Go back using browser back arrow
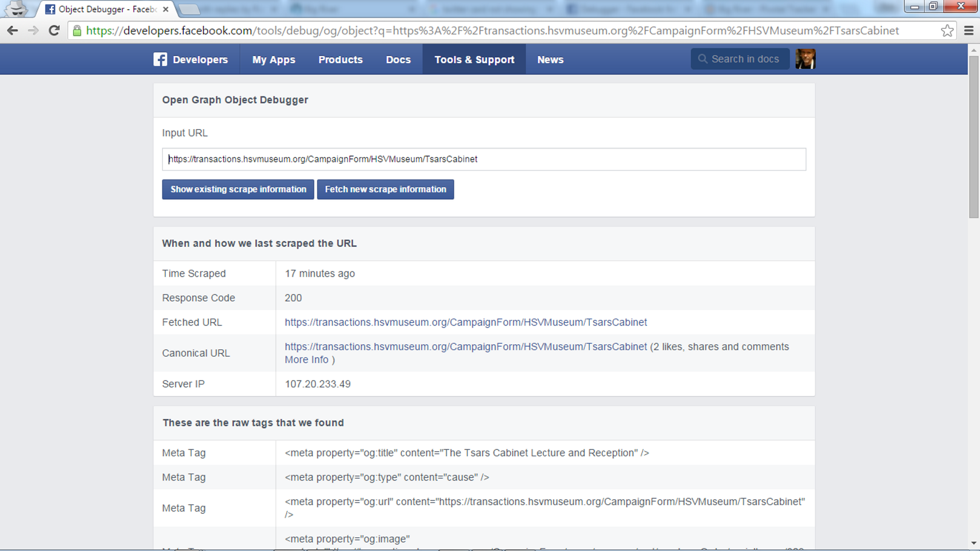The width and height of the screenshot is (980, 551). click(13, 30)
